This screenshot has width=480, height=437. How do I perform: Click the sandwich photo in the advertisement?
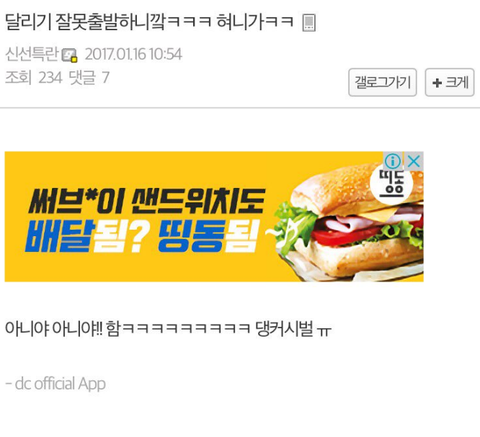pyautogui.click(x=348, y=222)
